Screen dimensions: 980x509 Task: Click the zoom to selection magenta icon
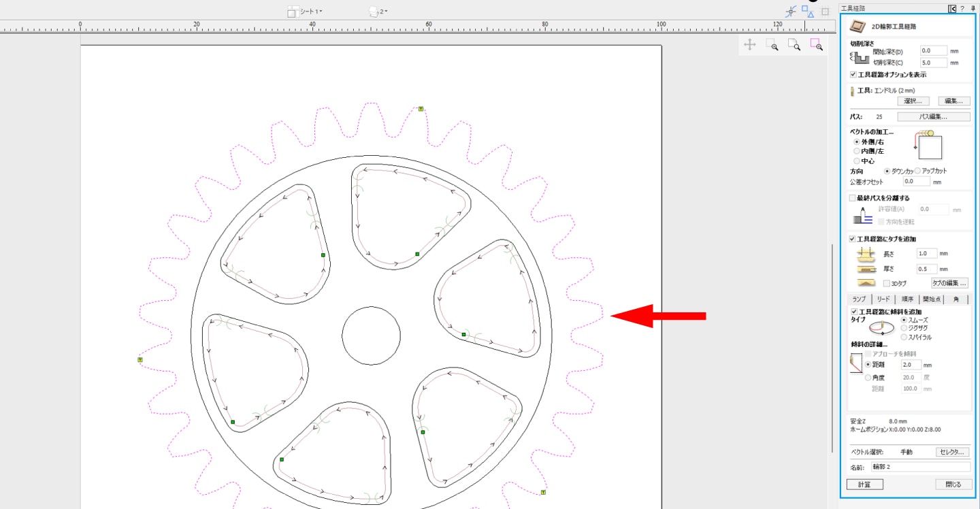pos(816,45)
